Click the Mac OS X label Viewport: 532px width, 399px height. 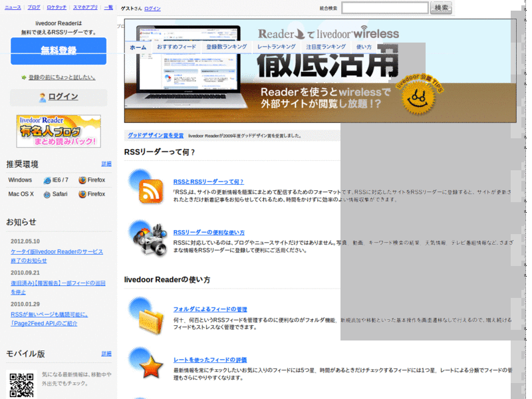tap(21, 194)
